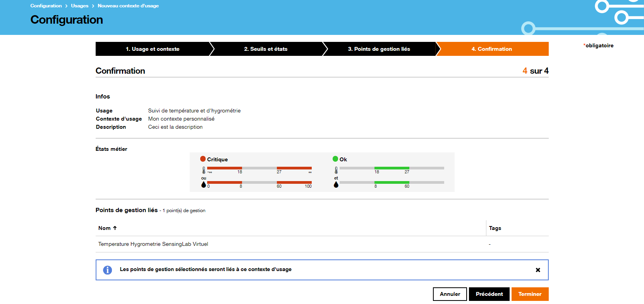This screenshot has height=304, width=644.
Task: Click Critique humidity threshold bar
Action: [259, 182]
